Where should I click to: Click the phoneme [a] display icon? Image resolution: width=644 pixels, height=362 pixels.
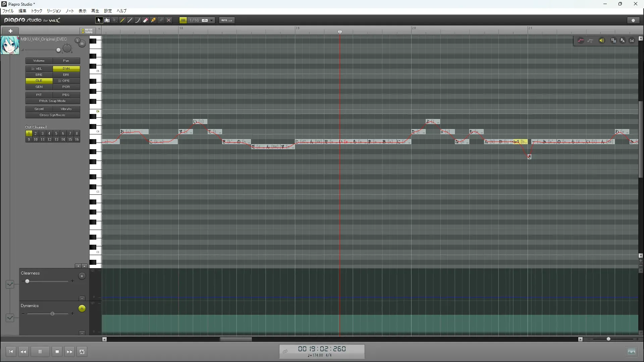coord(632,41)
